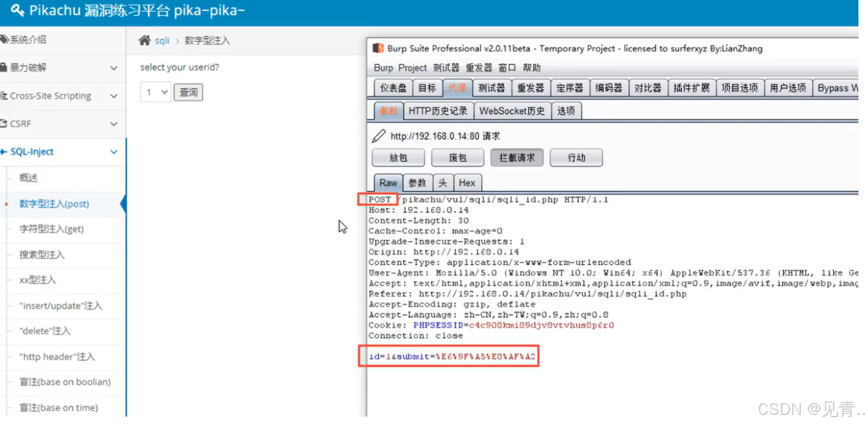Image resolution: width=868 pixels, height=424 pixels.
Task: Open the Project menu
Action: tap(412, 68)
